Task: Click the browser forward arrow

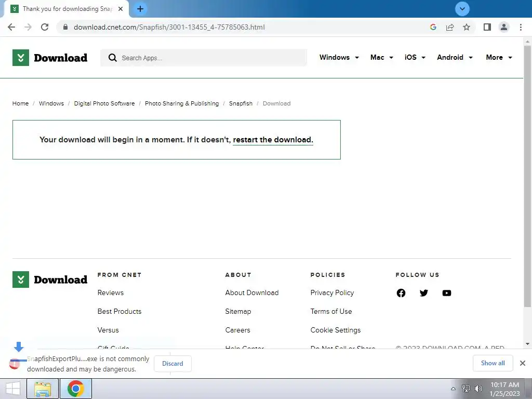Action: (28, 27)
